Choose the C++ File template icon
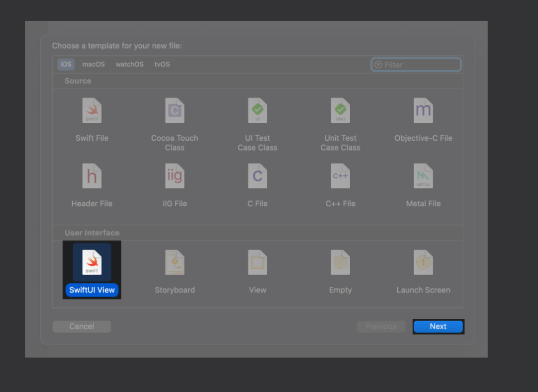This screenshot has width=538, height=392. click(x=340, y=176)
